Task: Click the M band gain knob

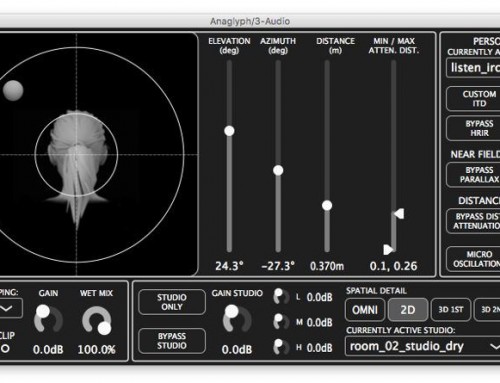Action: [x=281, y=322]
